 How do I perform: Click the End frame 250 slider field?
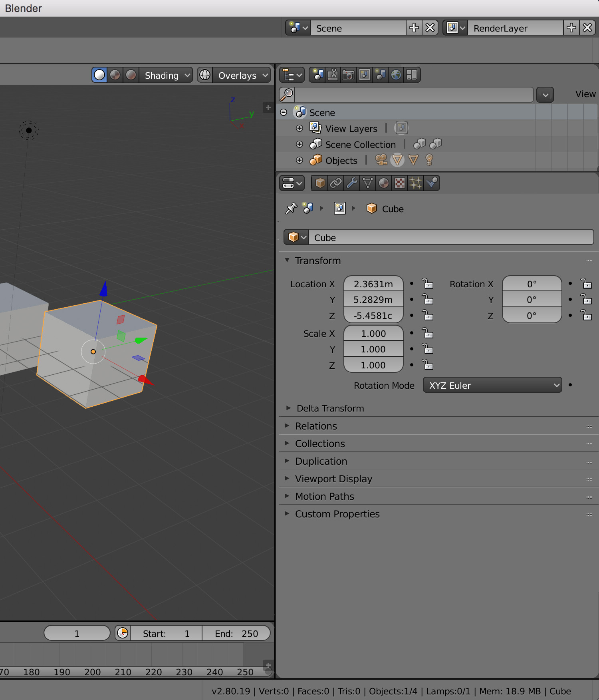point(236,633)
